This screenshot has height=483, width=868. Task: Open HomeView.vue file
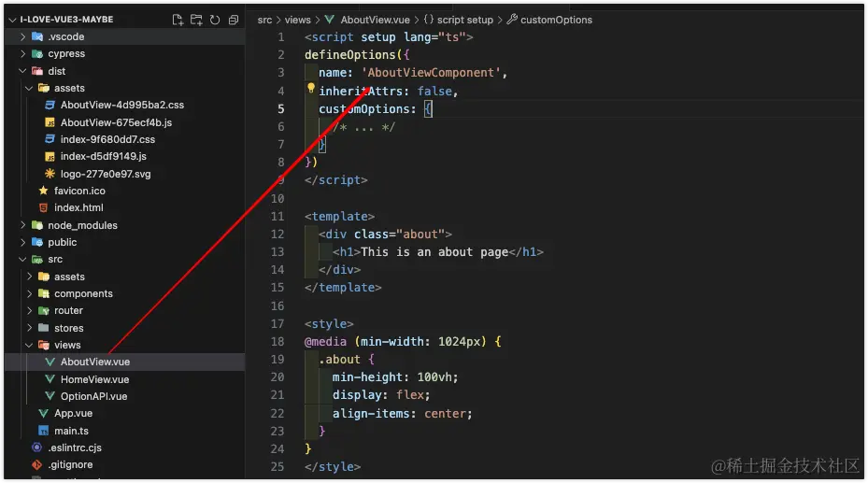coord(94,379)
